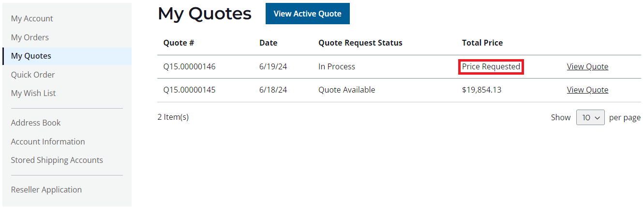Expand the items per page dropdown
The image size is (644, 208).
pyautogui.click(x=590, y=117)
